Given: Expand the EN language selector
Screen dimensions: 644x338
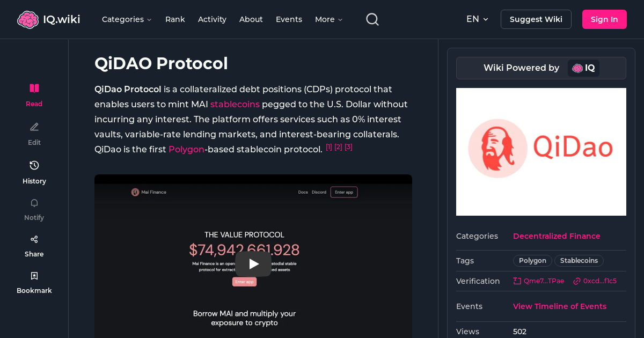Looking at the screenshot, I should [477, 19].
